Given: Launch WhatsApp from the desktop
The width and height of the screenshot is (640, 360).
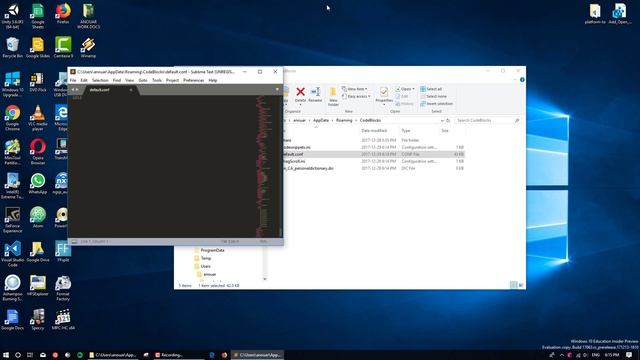Looking at the screenshot, I should [x=38, y=184].
